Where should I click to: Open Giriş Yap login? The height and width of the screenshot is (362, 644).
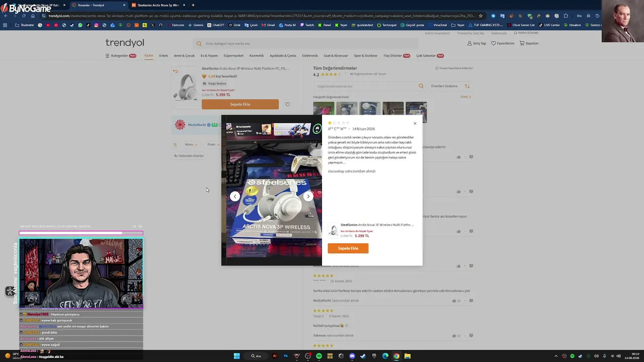pos(476,43)
